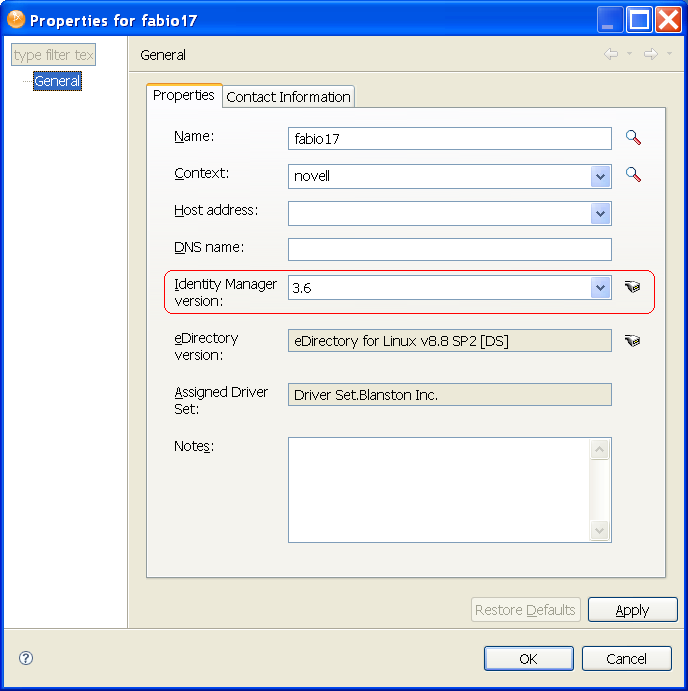Image resolution: width=688 pixels, height=691 pixels.
Task: Open the Identity Manager version dropdown
Action: tap(600, 288)
